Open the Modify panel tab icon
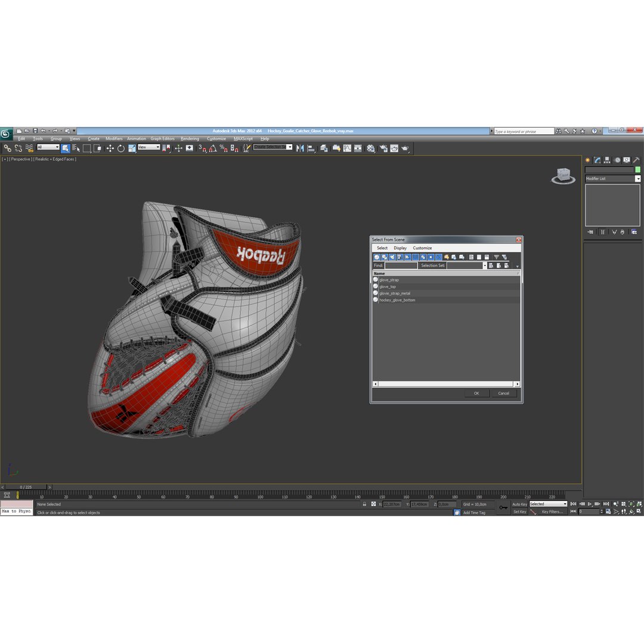 click(597, 160)
